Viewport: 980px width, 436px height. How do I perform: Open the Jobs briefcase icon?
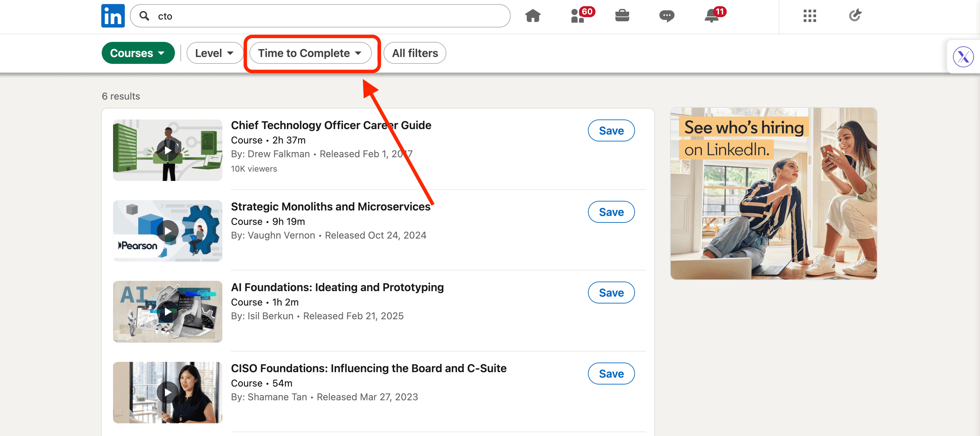coord(622,16)
